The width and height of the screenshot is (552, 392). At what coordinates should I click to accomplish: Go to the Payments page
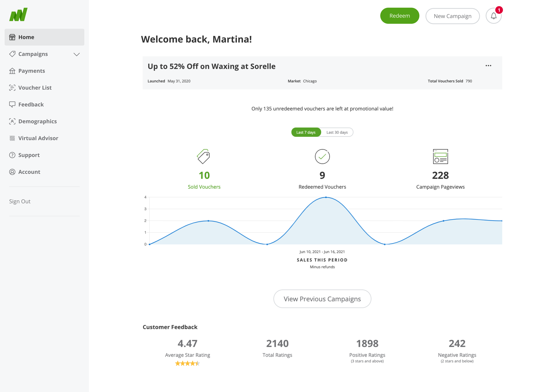pyautogui.click(x=31, y=71)
